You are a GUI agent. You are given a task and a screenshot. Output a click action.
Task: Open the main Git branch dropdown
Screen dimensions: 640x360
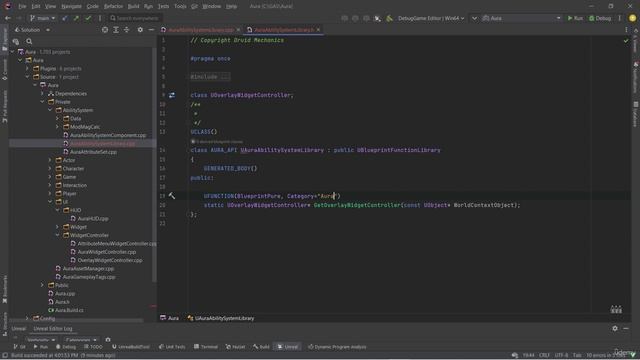(x=42, y=18)
